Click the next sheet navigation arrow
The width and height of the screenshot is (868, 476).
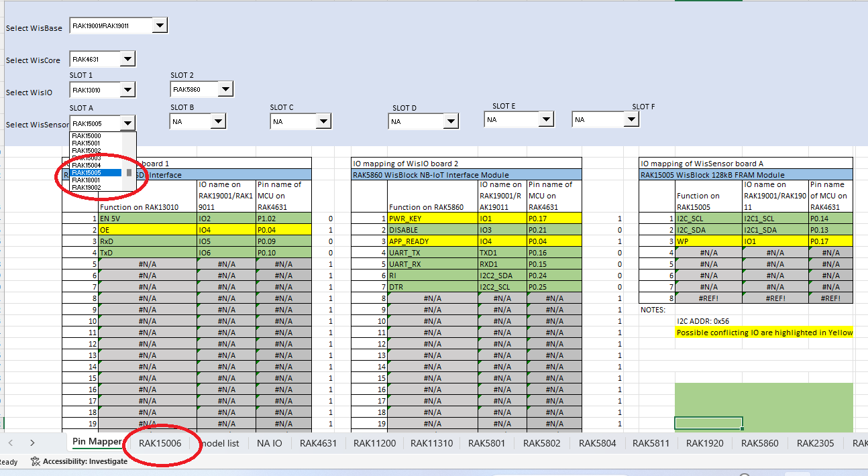(32, 442)
